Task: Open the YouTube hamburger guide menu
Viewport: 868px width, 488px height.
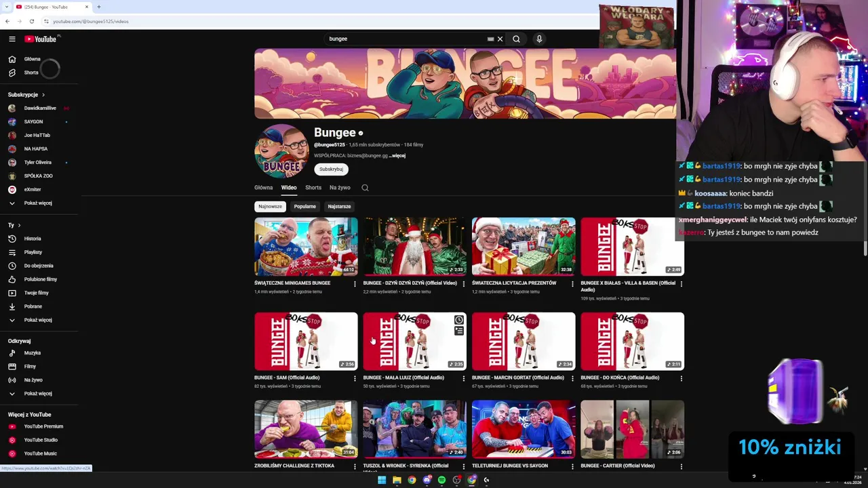Action: tap(12, 39)
